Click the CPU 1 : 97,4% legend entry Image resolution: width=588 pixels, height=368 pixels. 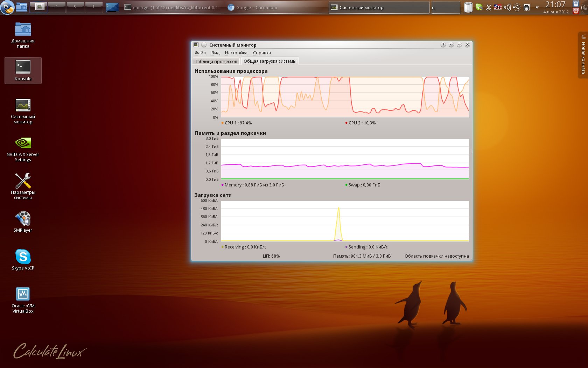pyautogui.click(x=237, y=123)
